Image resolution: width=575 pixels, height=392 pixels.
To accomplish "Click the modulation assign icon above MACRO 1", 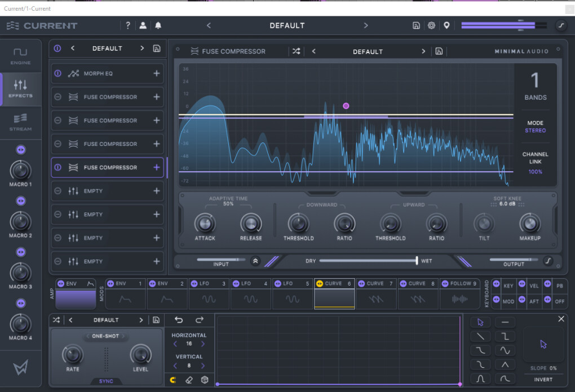I will point(21,150).
